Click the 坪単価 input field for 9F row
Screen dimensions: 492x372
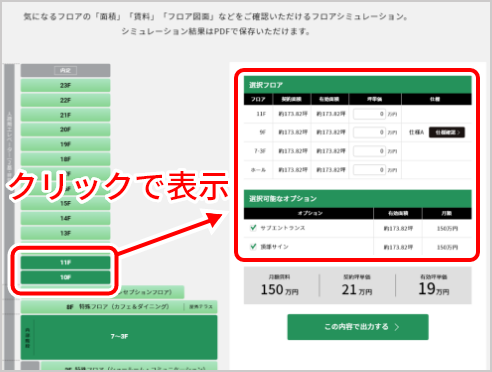click(x=369, y=132)
